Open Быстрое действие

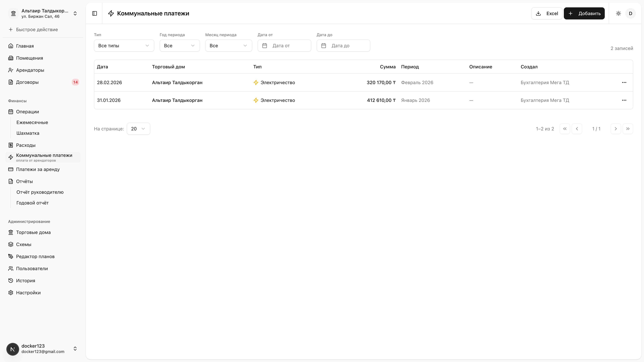tap(43, 29)
